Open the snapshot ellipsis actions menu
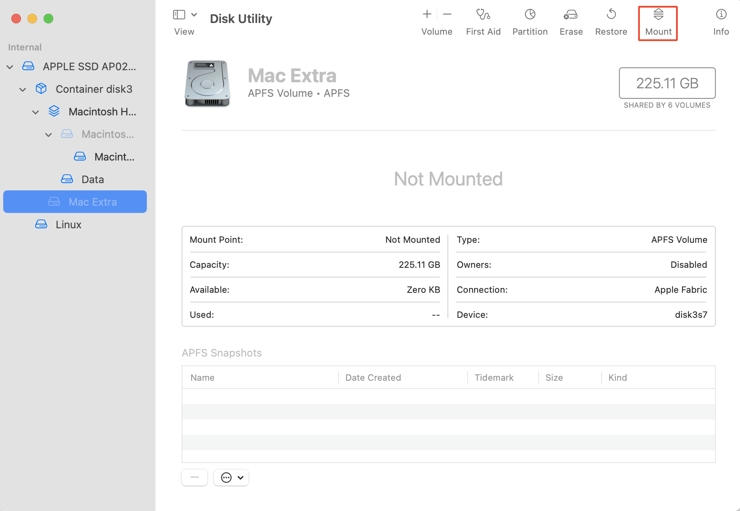The height and width of the screenshot is (511, 740). click(231, 477)
